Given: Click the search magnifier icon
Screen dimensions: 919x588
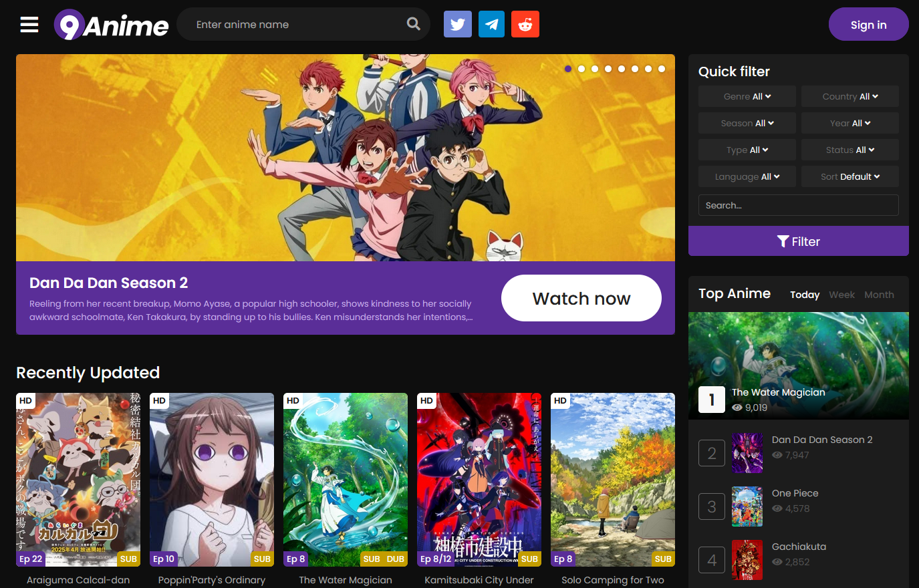Looking at the screenshot, I should (x=414, y=24).
